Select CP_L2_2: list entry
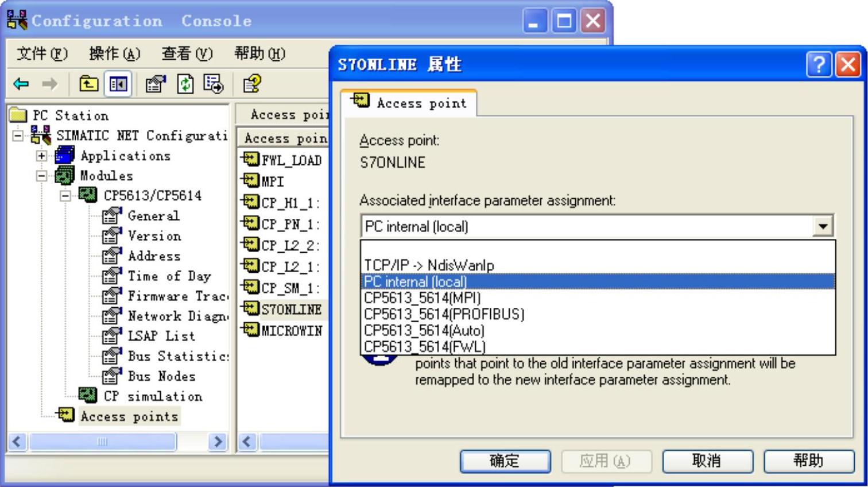Image resolution: width=868 pixels, height=487 pixels. click(x=290, y=245)
